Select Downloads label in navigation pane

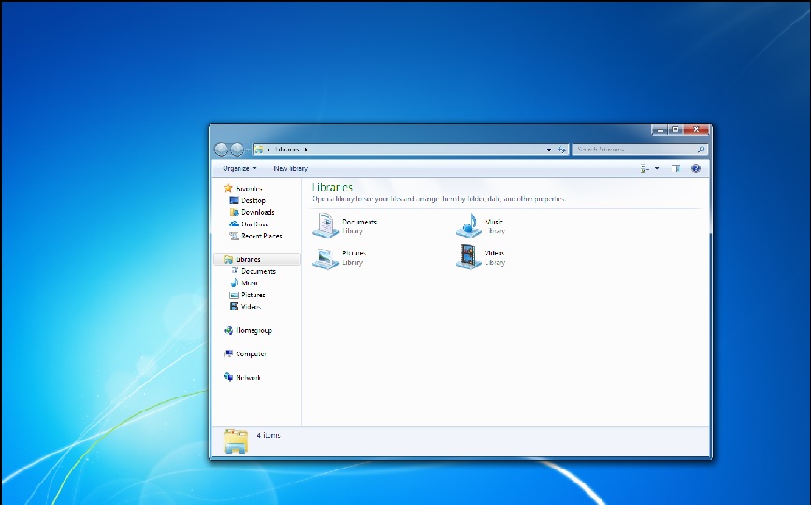[x=258, y=213]
